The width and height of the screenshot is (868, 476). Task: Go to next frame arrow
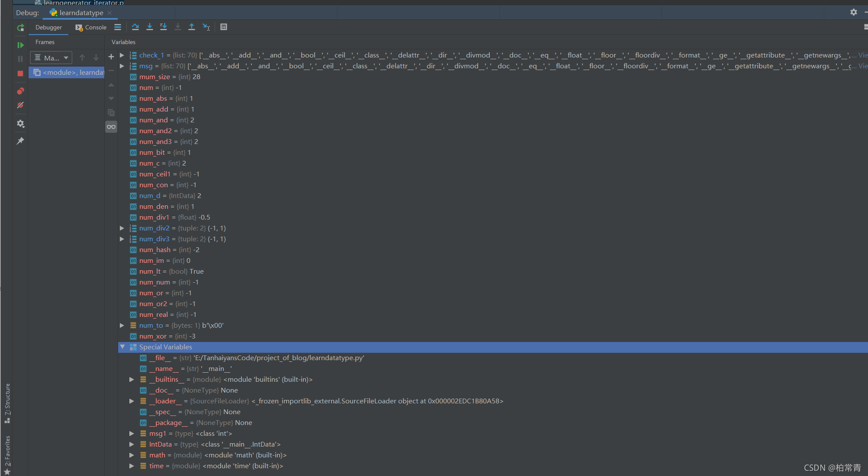pyautogui.click(x=96, y=58)
